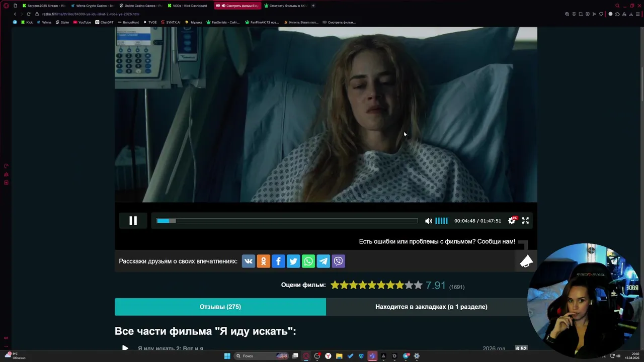Click the heart favorites icon in toolbar
644x362 pixels.
coord(601,14)
